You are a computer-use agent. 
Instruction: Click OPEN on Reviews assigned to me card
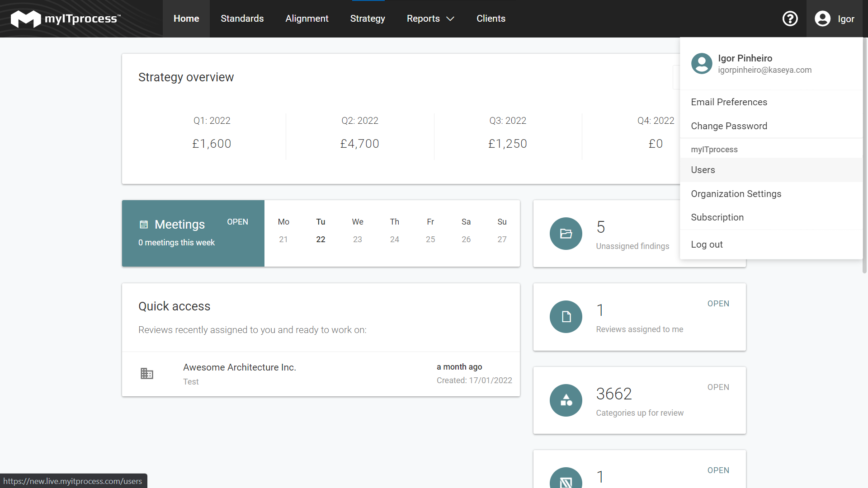(718, 304)
